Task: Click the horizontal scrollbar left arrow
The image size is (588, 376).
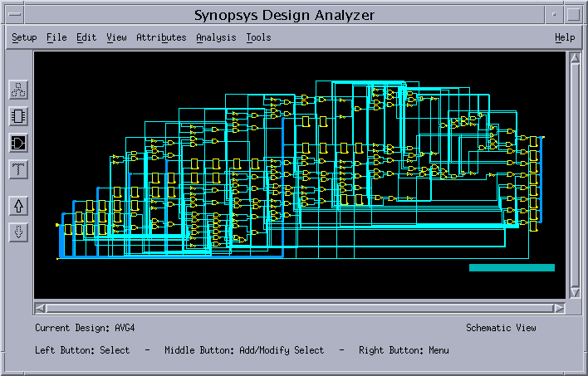Action: pyautogui.click(x=40, y=308)
